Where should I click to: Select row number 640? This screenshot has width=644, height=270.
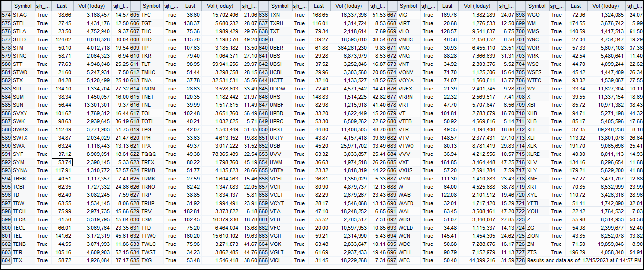click(263, 48)
